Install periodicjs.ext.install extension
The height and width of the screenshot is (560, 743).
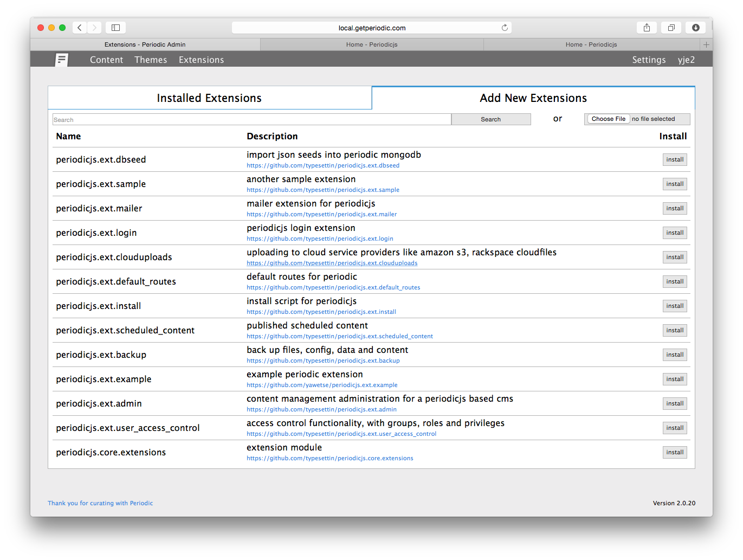675,306
